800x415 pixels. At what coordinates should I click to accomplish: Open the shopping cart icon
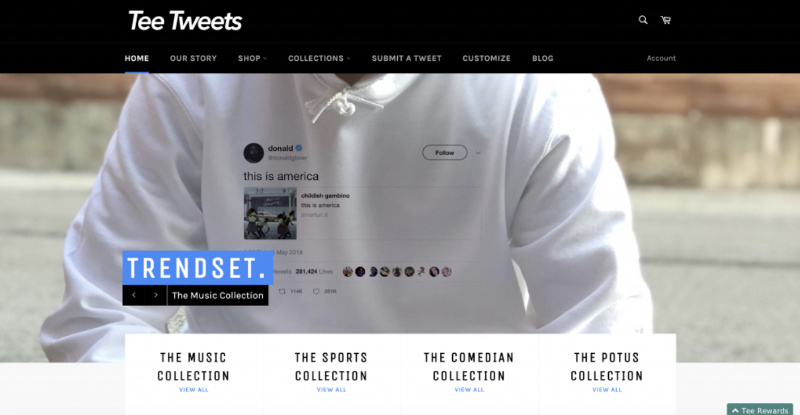(666, 20)
